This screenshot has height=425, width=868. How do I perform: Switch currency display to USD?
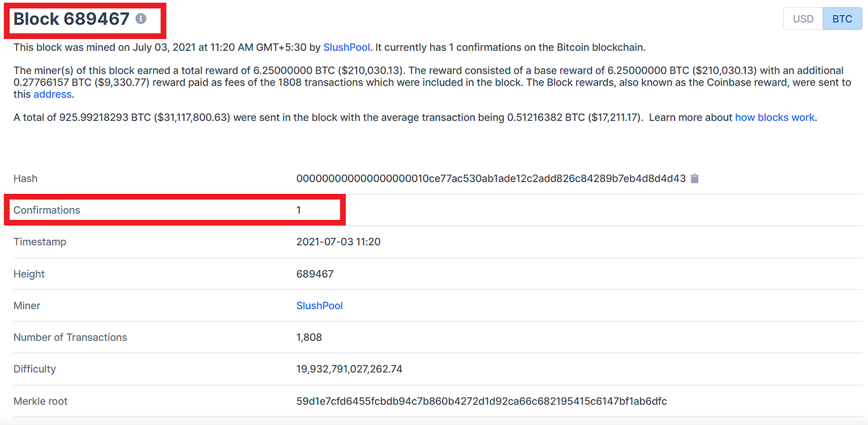[x=802, y=19]
